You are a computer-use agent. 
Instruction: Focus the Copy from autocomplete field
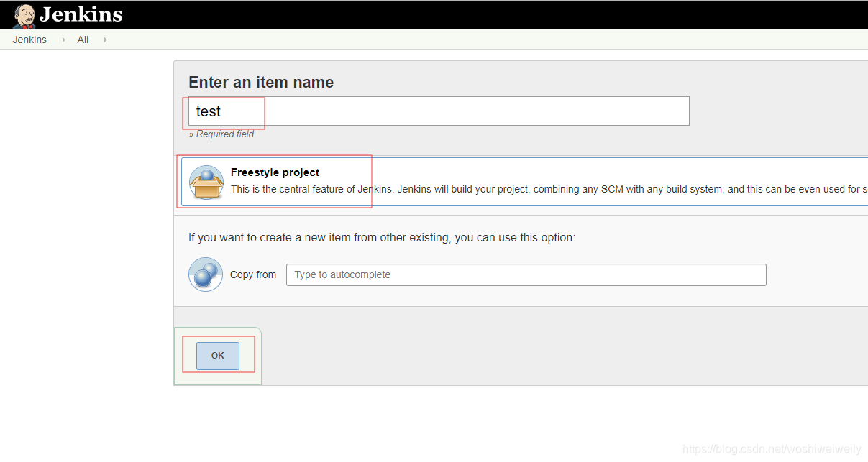tap(526, 274)
